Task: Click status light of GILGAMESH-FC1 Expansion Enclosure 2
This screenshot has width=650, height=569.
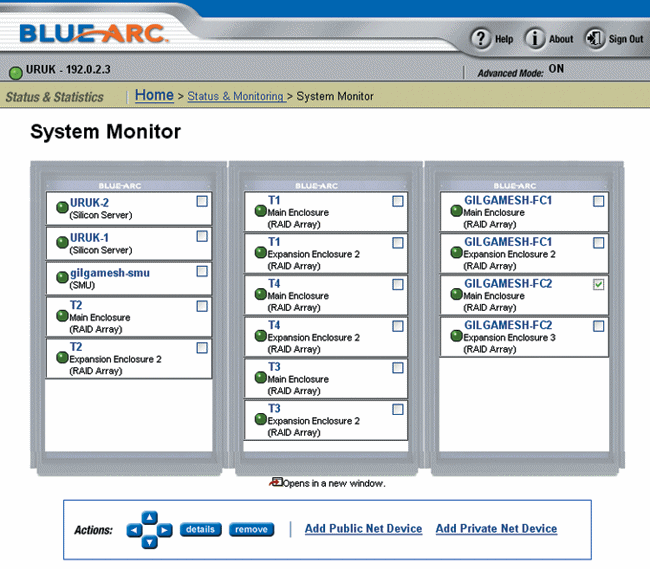Action: [x=456, y=252]
